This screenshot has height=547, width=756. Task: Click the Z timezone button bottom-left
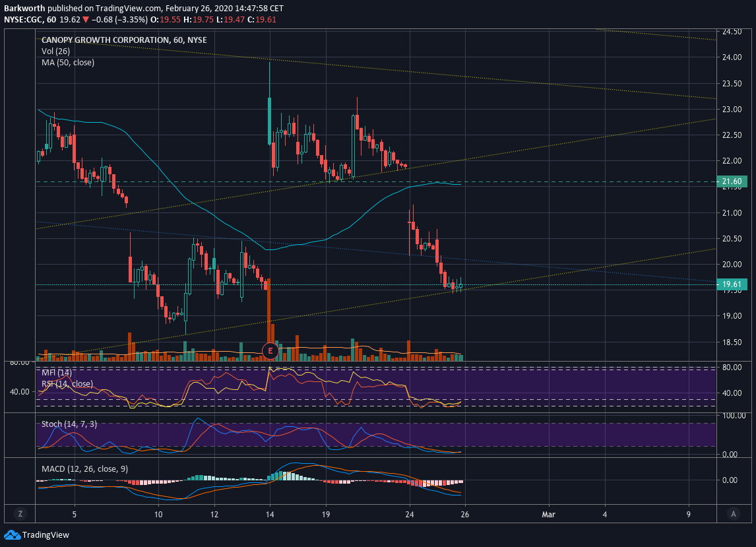pos(20,514)
